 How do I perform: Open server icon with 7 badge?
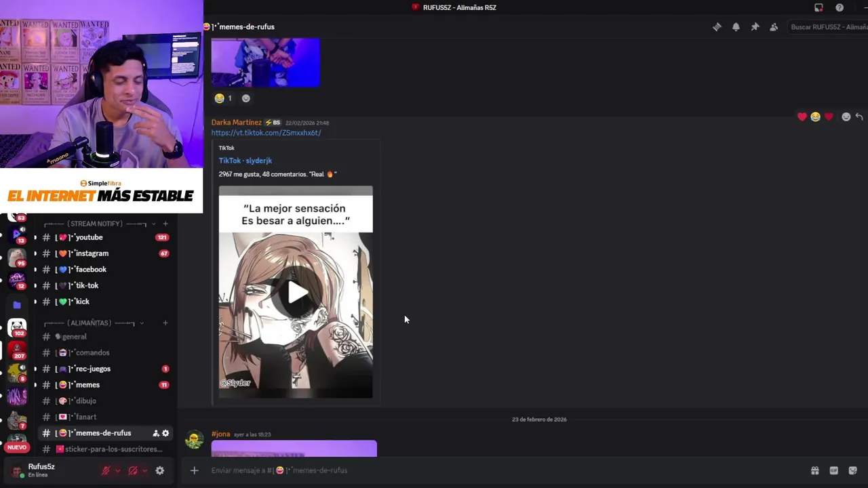click(17, 421)
